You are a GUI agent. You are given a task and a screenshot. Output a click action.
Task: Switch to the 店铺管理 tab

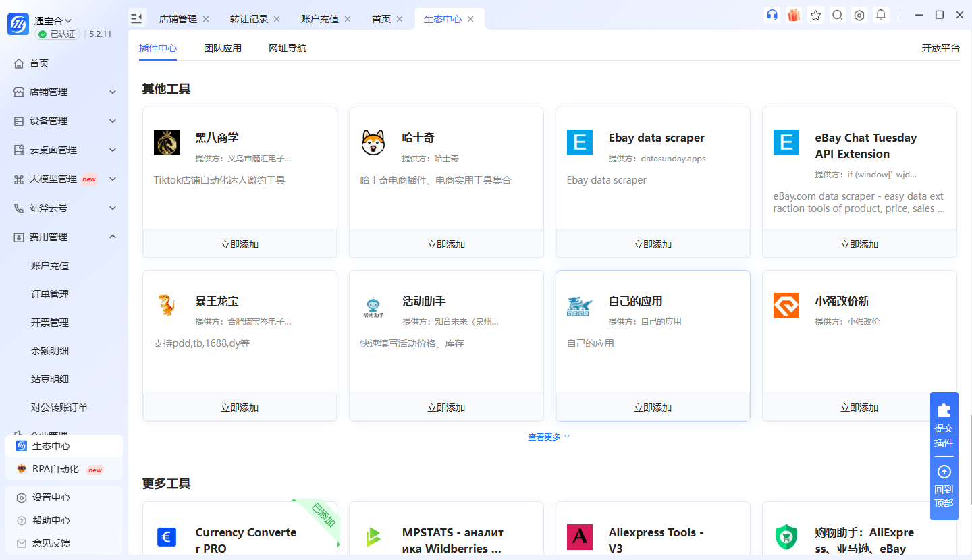tap(178, 19)
